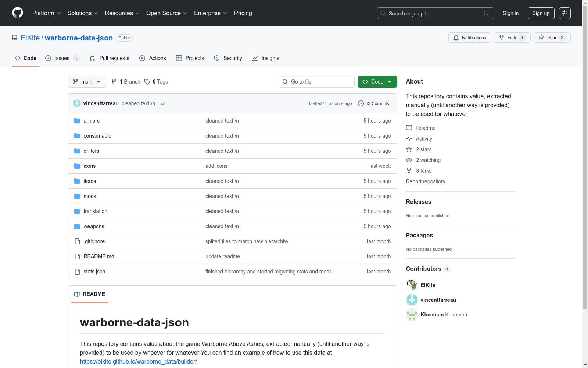The height and width of the screenshot is (368, 588).
Task: Open the 'add icons' commit message
Action: 216,166
